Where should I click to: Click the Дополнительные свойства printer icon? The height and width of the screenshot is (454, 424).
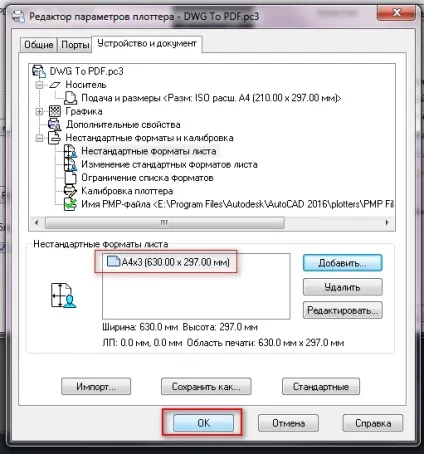point(55,124)
